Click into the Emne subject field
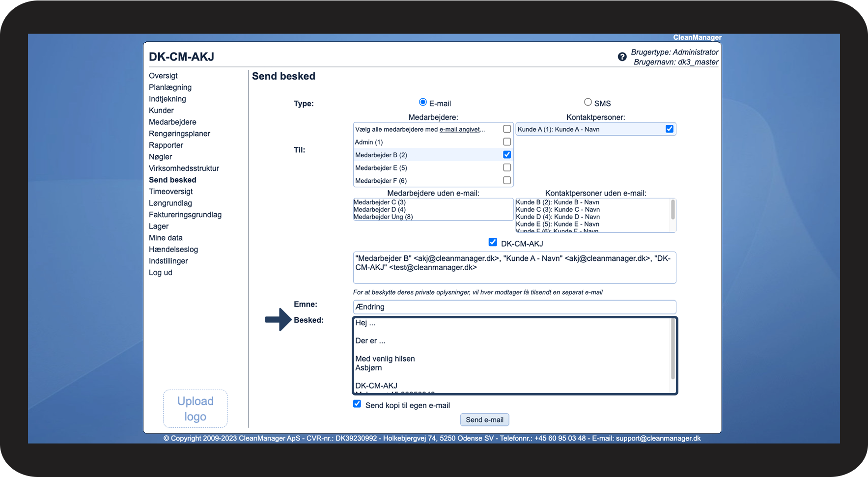Screen dimensions: 868x477 point(514,307)
